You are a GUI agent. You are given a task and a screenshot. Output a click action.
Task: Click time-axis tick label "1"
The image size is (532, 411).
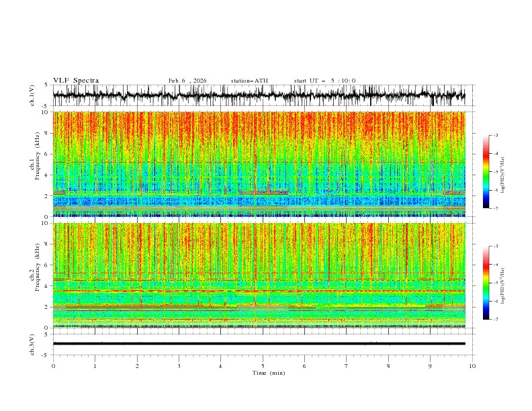pos(95,366)
